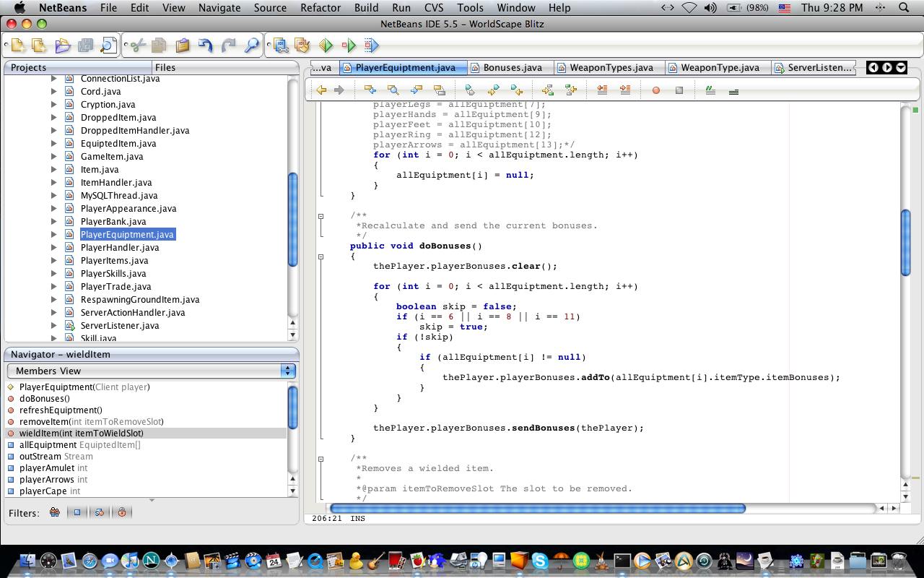
Task: Toggle Show Static Members filter
Action: click(x=100, y=512)
